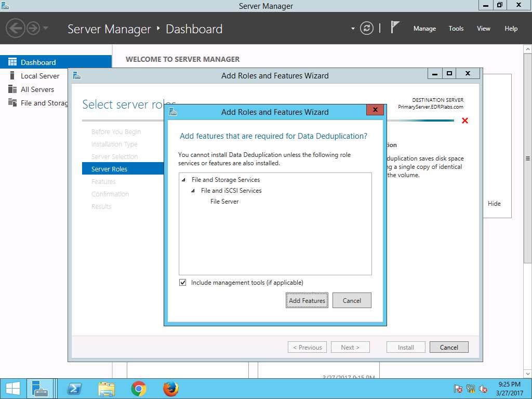
Task: Collapse File and iSCSI Services tree node
Action: (193, 191)
